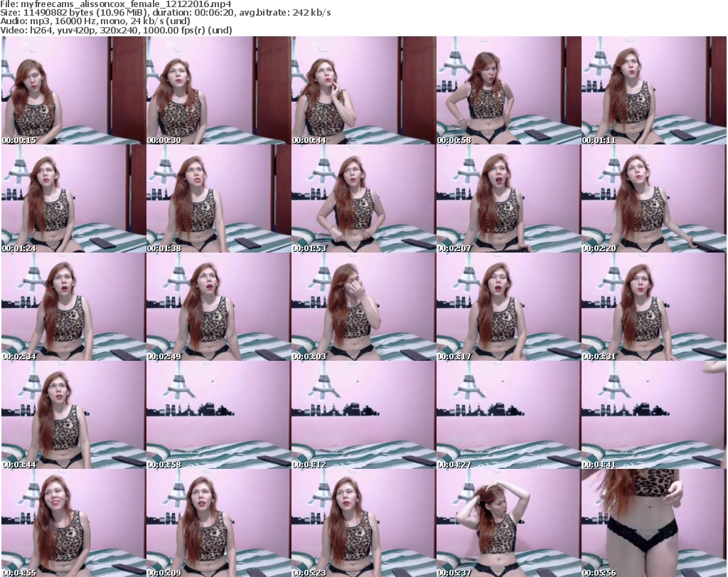Click the empty-room frame at 00:03:58
Image resolution: width=728 pixels, height=577 pixels.
[218, 415]
